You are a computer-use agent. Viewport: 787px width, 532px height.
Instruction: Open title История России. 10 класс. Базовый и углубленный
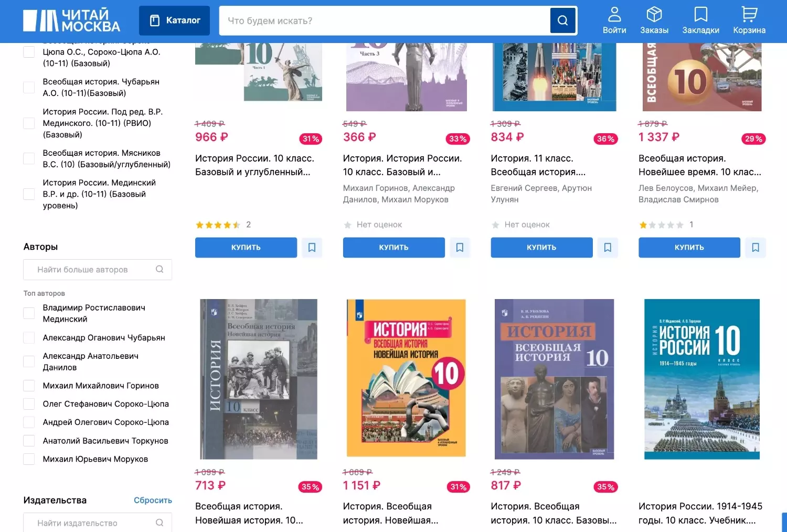point(255,165)
